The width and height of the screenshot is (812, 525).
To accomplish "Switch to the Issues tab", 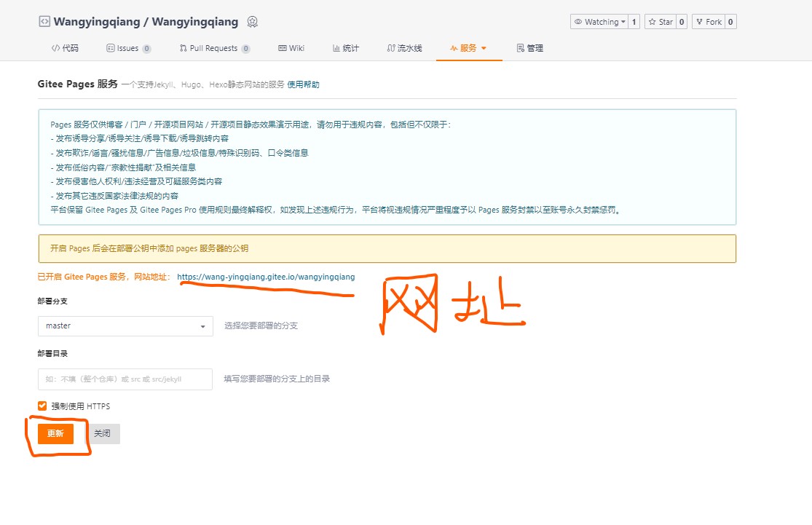I will [128, 48].
